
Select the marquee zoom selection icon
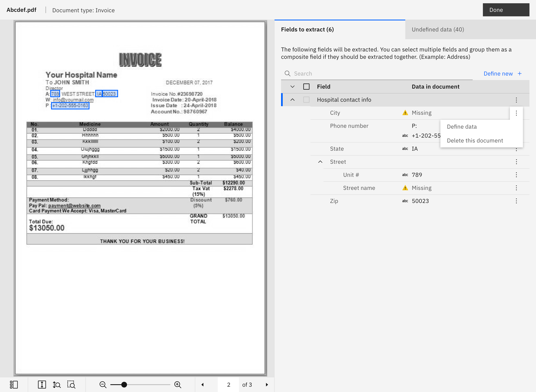coord(71,384)
